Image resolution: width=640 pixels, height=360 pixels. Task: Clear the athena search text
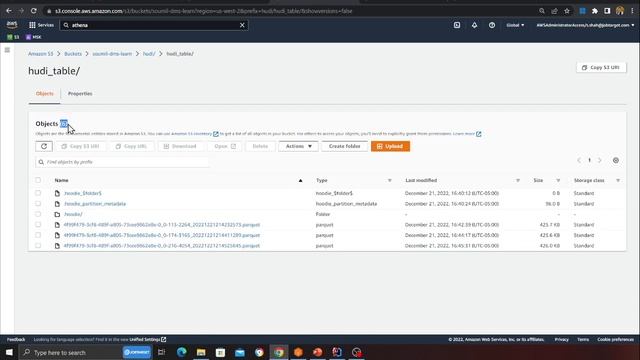point(242,25)
